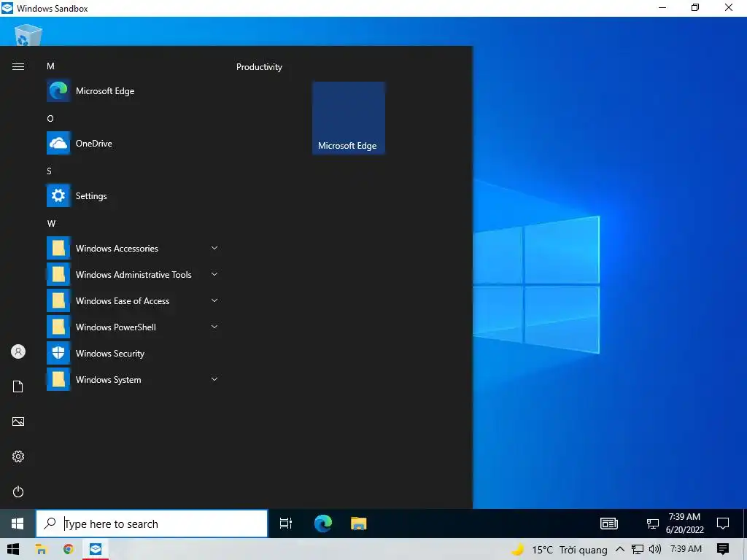Open the Windows Administrative Tools folder icon
The height and width of the screenshot is (560, 747).
click(x=58, y=274)
